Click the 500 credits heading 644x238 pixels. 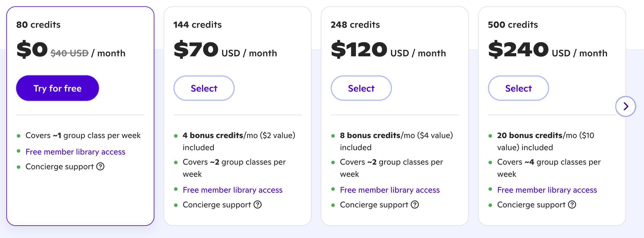(513, 25)
